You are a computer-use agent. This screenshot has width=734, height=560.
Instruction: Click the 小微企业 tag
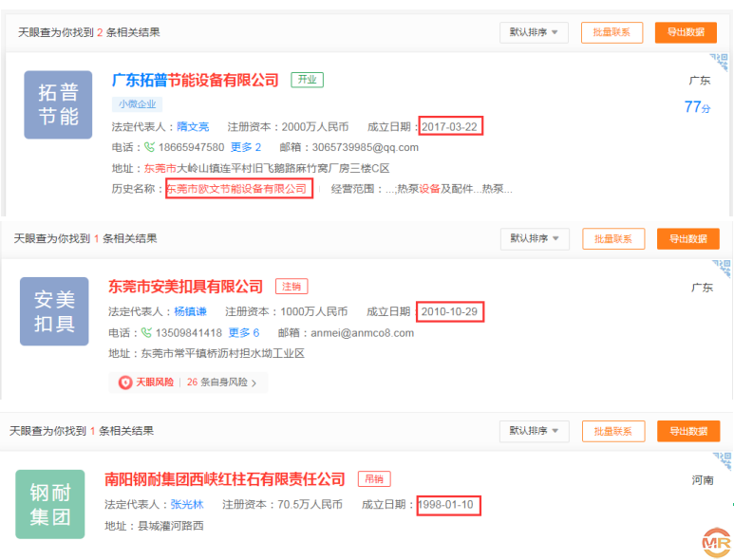(x=138, y=104)
